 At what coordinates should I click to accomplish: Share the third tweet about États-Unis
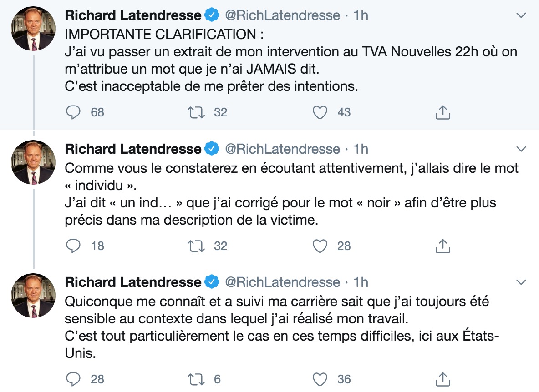(443, 379)
